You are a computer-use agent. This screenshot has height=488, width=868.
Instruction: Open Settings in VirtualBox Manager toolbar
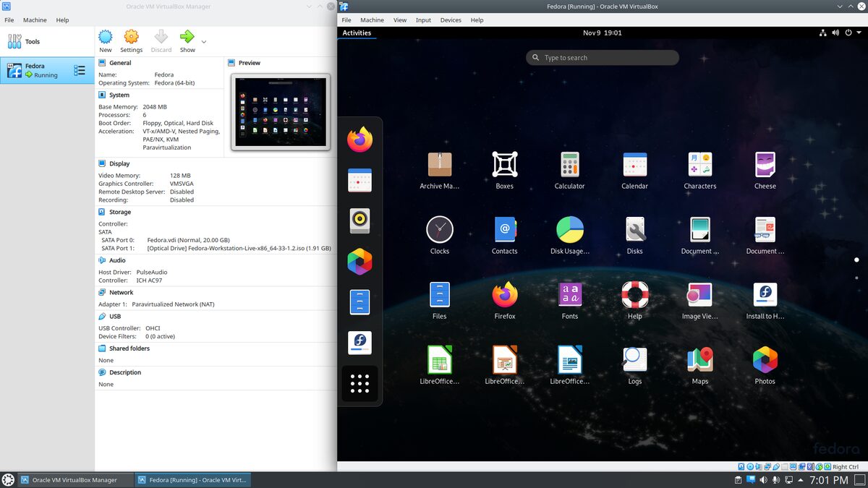(x=131, y=41)
